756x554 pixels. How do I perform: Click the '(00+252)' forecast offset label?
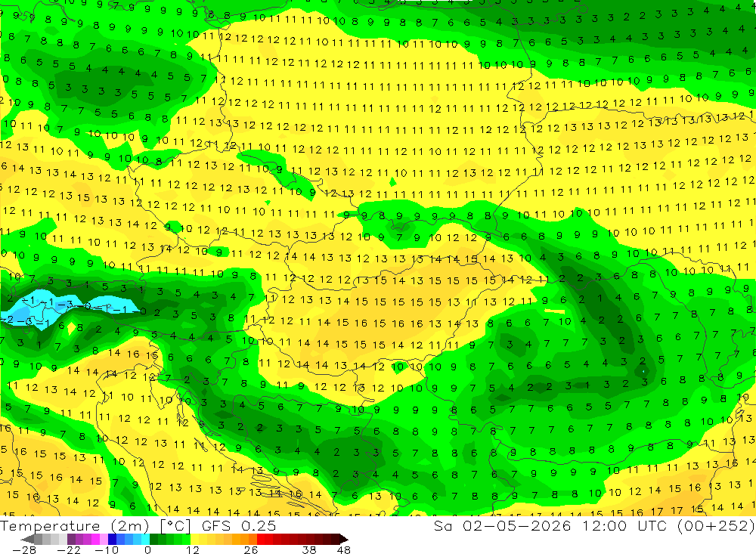(x=716, y=525)
